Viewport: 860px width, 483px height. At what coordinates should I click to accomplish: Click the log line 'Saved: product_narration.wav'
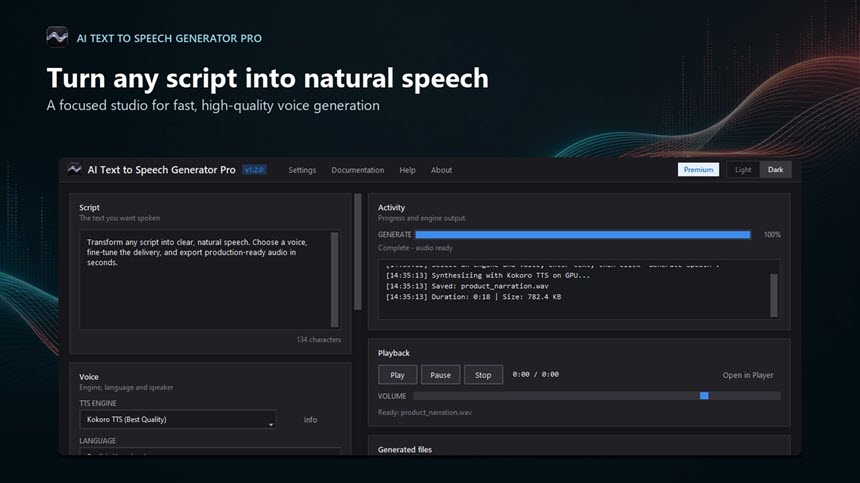point(467,286)
